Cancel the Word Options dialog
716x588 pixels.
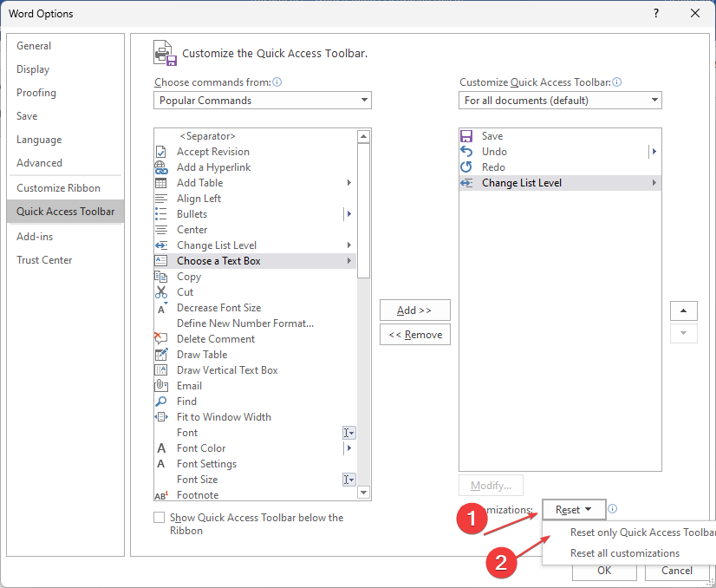coord(677,572)
